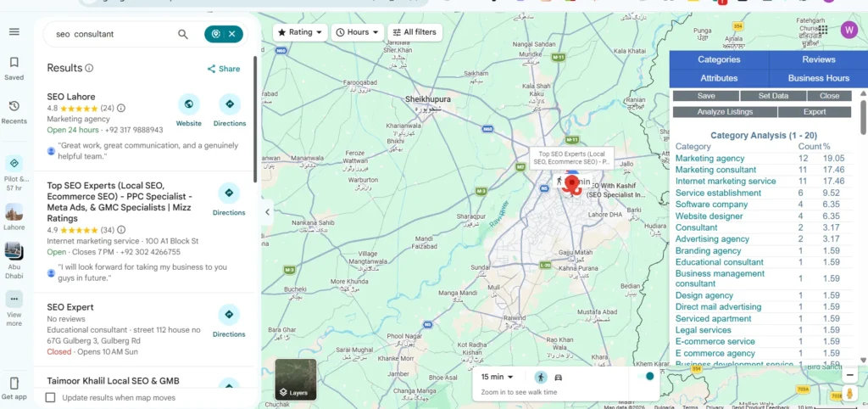868x409 pixels.
Task: Click info icon beside Top SEO Experts rating
Action: (x=121, y=229)
